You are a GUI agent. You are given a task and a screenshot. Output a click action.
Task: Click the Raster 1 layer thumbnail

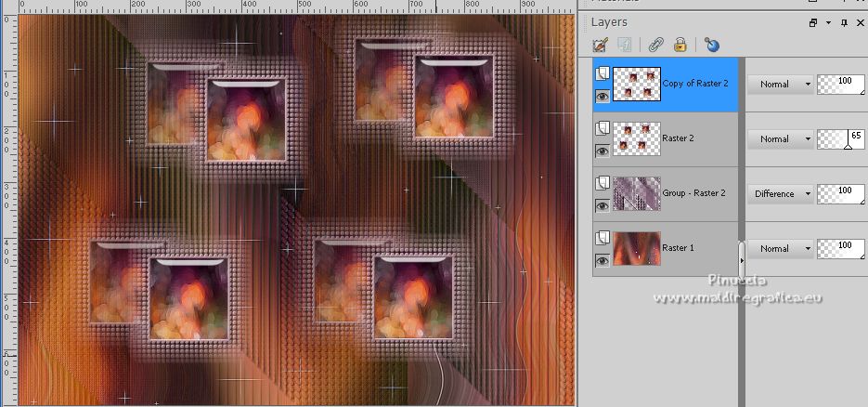(x=637, y=248)
